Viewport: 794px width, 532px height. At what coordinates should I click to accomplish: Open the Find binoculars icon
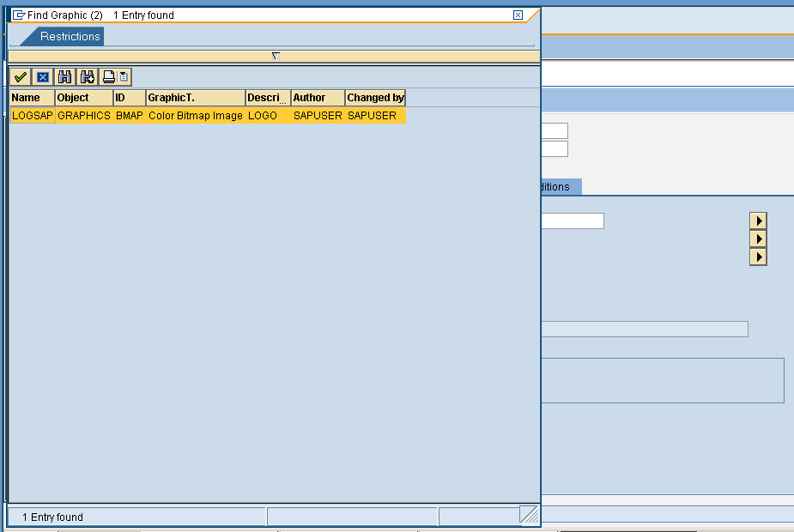coord(65,76)
